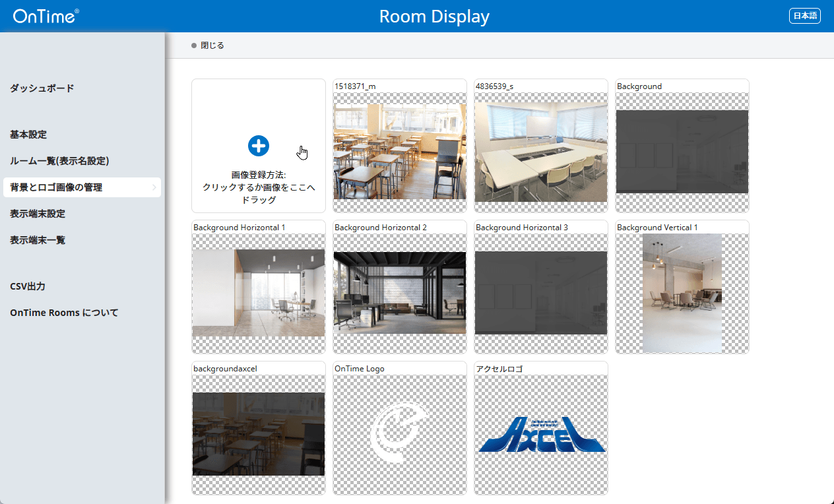Choose the Background Horizontal 1 image
Image resolution: width=834 pixels, height=504 pixels.
[x=259, y=292]
